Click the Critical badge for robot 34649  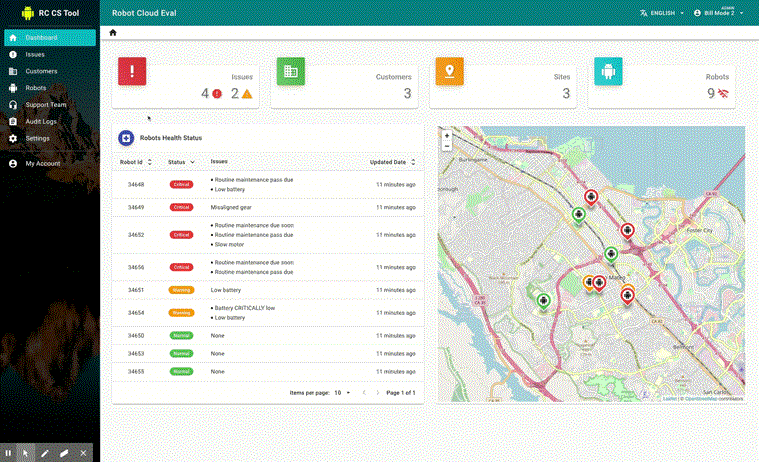coord(181,207)
